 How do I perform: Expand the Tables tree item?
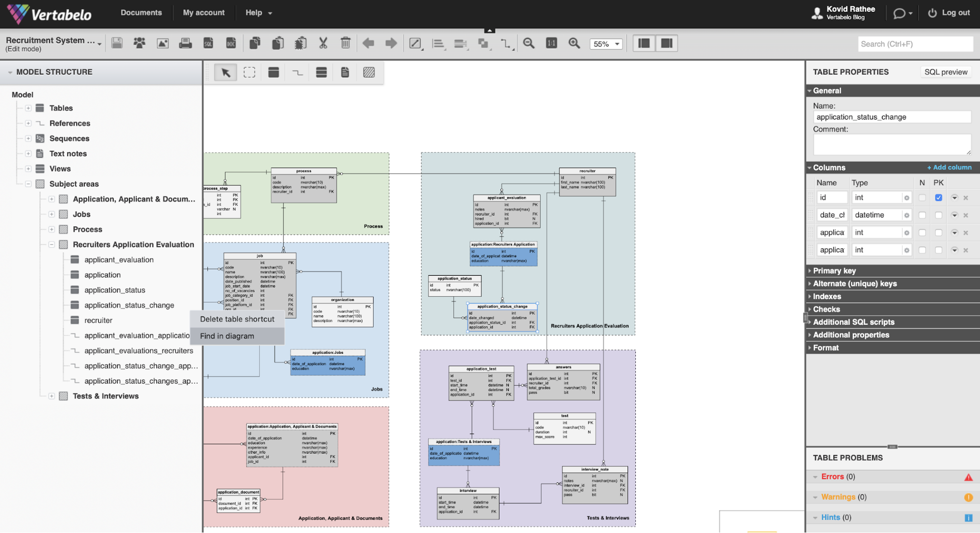pos(28,108)
